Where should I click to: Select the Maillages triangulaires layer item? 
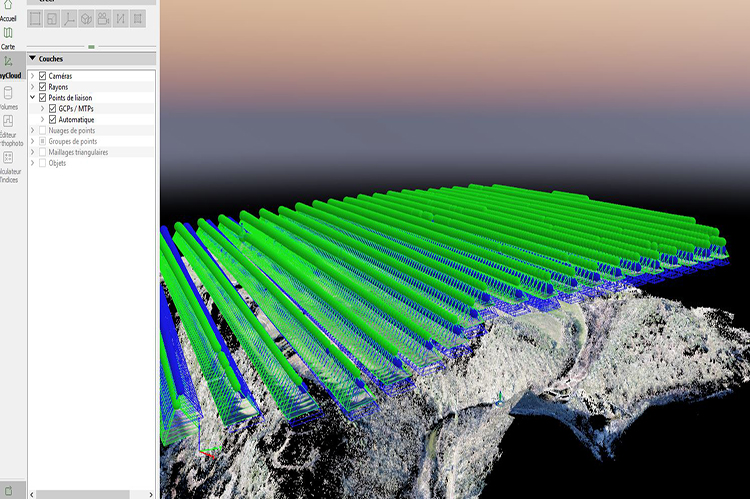click(78, 153)
